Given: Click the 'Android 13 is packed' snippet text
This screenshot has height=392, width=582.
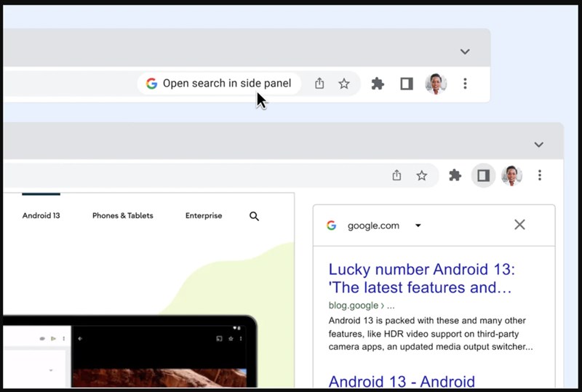Looking at the screenshot, I should pos(431,334).
